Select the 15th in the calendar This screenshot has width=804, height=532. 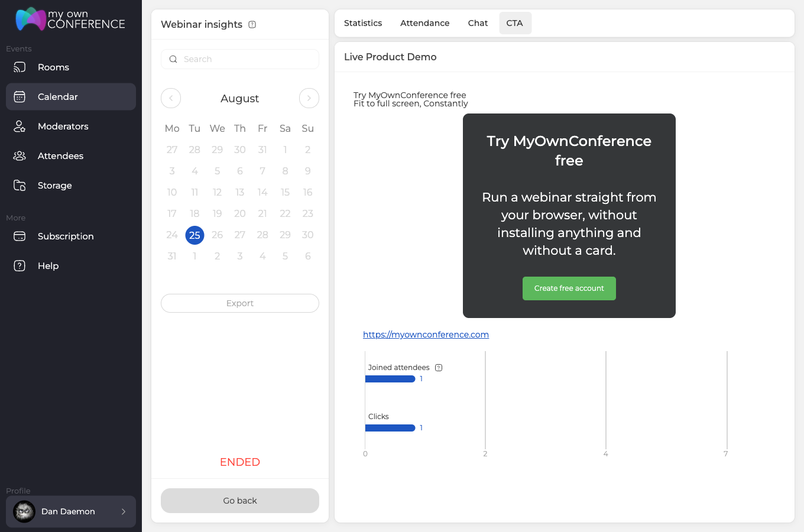[x=285, y=193]
